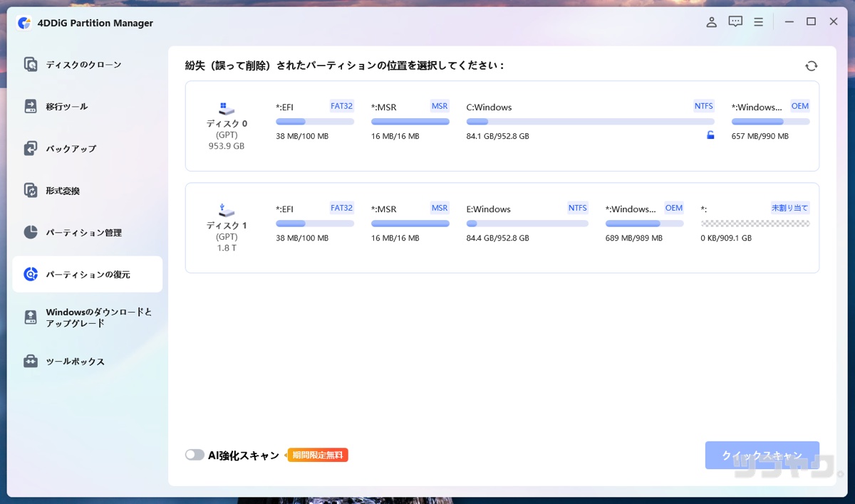The height and width of the screenshot is (504, 855).
Task: Click the partition recovery sidebar icon
Action: point(31,274)
